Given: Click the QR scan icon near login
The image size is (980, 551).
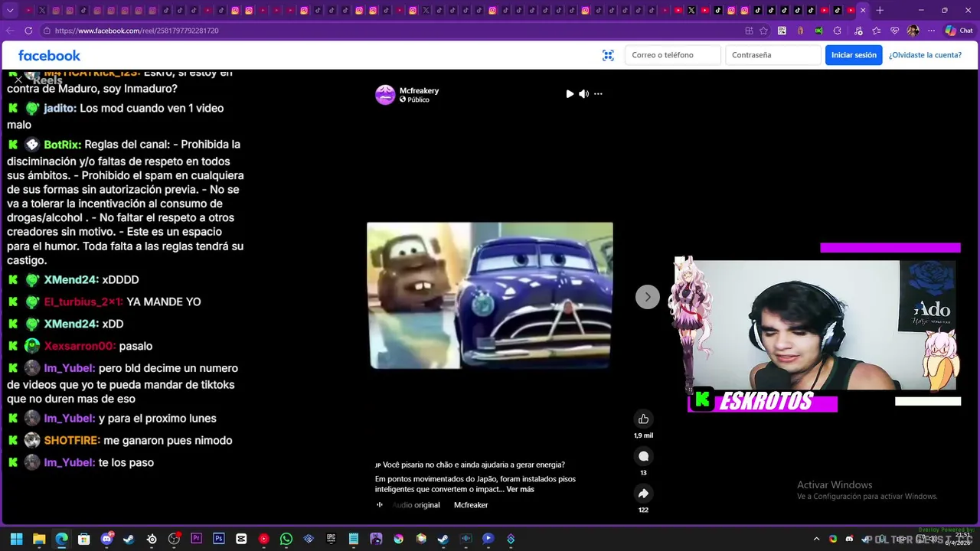Looking at the screenshot, I should coord(608,55).
